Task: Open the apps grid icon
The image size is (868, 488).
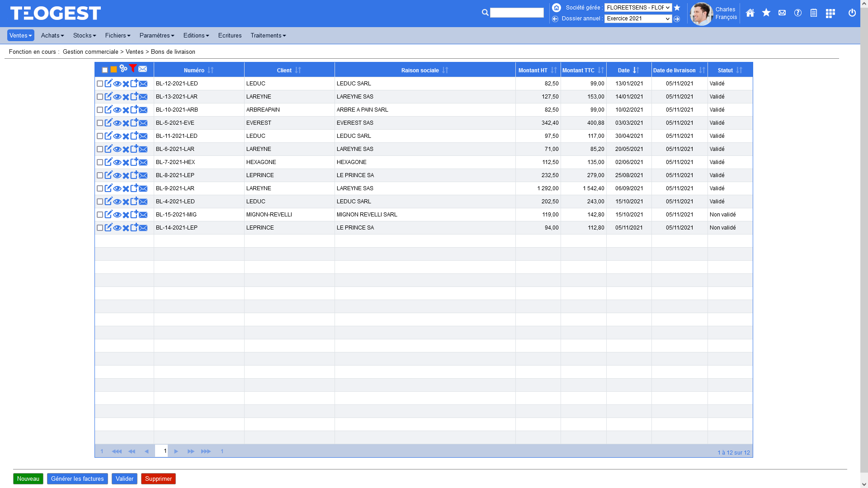Action: coord(830,14)
